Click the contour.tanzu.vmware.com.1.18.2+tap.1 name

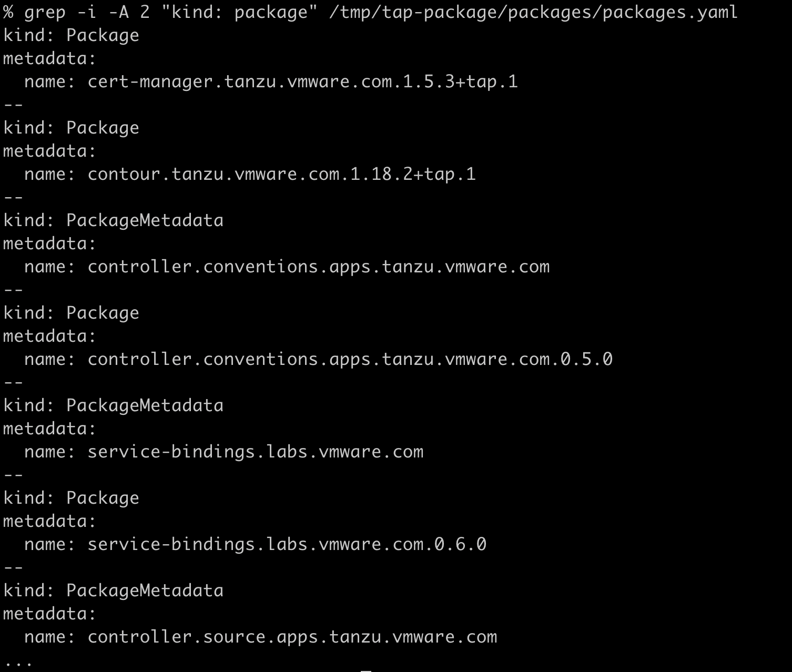[x=281, y=174]
